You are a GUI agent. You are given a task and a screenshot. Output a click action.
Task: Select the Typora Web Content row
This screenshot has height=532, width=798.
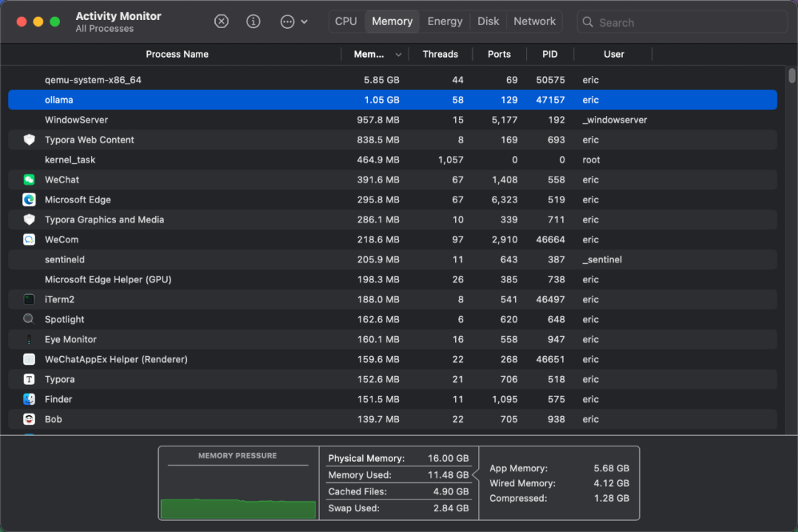[x=392, y=140]
